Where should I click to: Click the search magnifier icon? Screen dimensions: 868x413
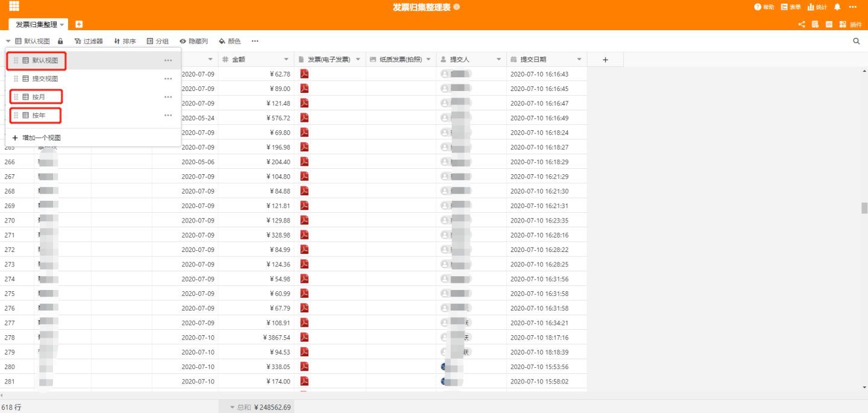click(856, 41)
